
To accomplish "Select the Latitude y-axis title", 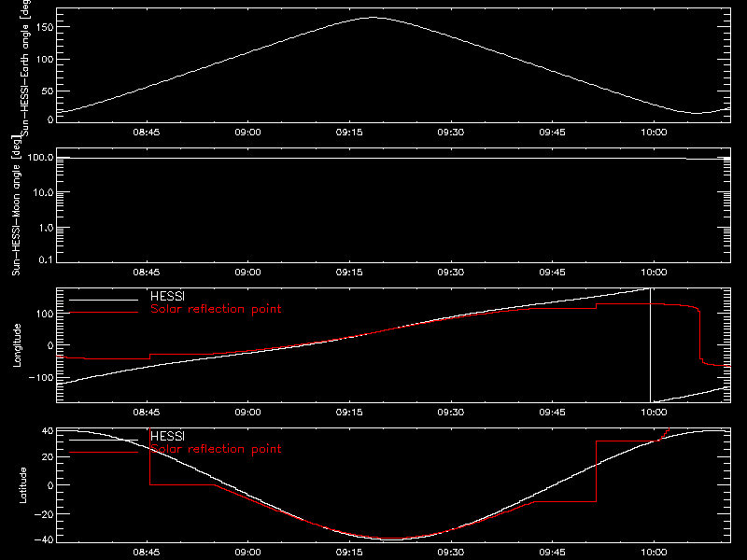I will 22,485.
